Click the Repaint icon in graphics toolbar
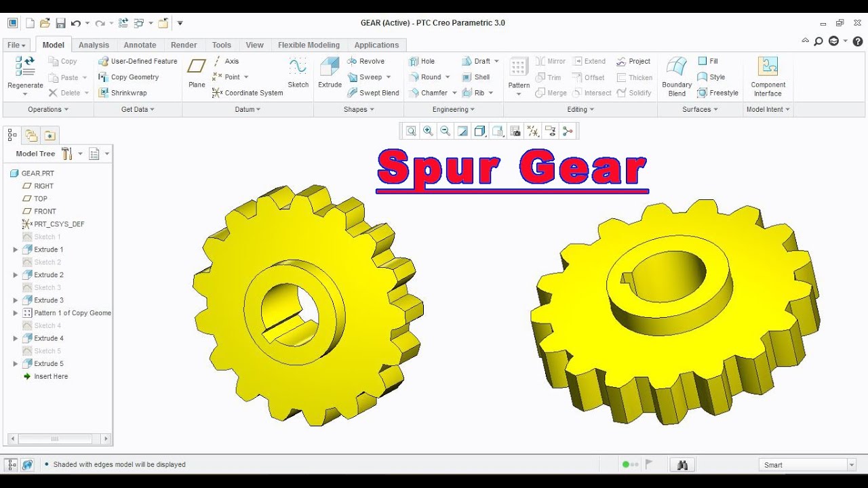 (462, 131)
